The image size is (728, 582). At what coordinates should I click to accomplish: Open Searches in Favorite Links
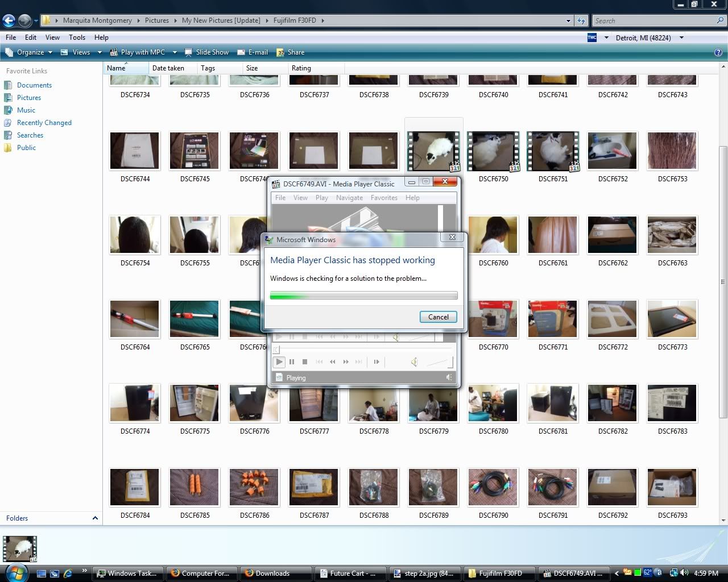(30, 135)
